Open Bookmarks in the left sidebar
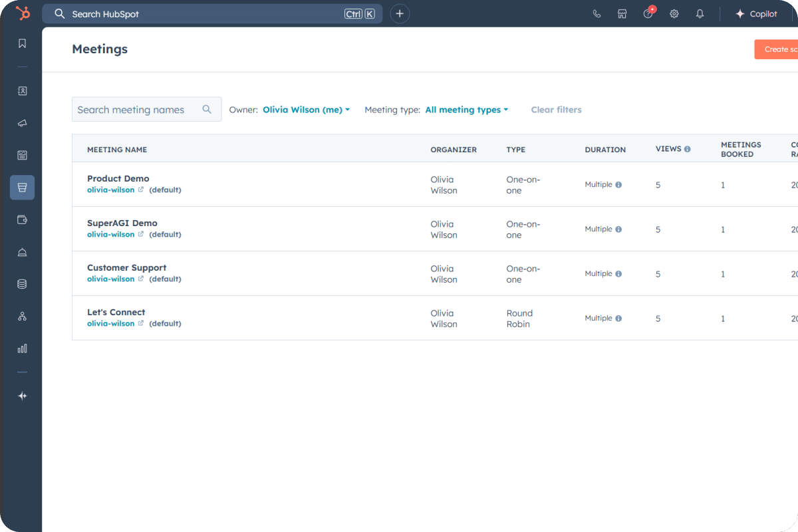 click(22, 43)
